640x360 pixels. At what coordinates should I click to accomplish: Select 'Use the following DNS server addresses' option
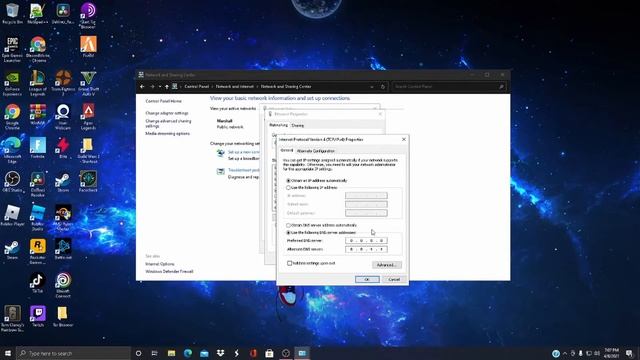coord(288,233)
